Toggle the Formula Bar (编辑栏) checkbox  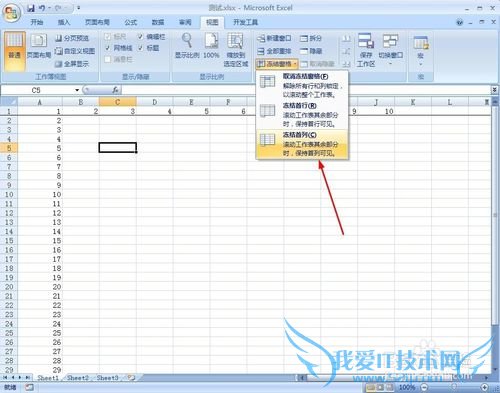[x=140, y=36]
